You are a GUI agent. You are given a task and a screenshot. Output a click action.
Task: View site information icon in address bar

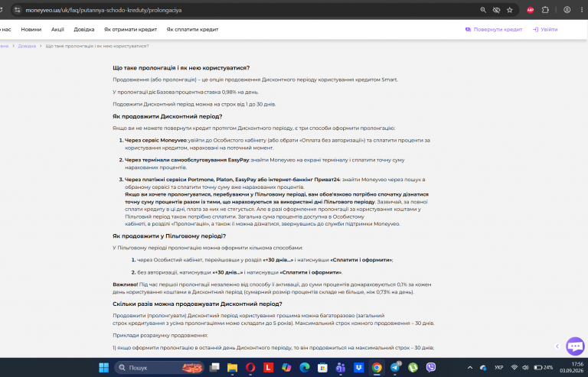[x=18, y=10]
